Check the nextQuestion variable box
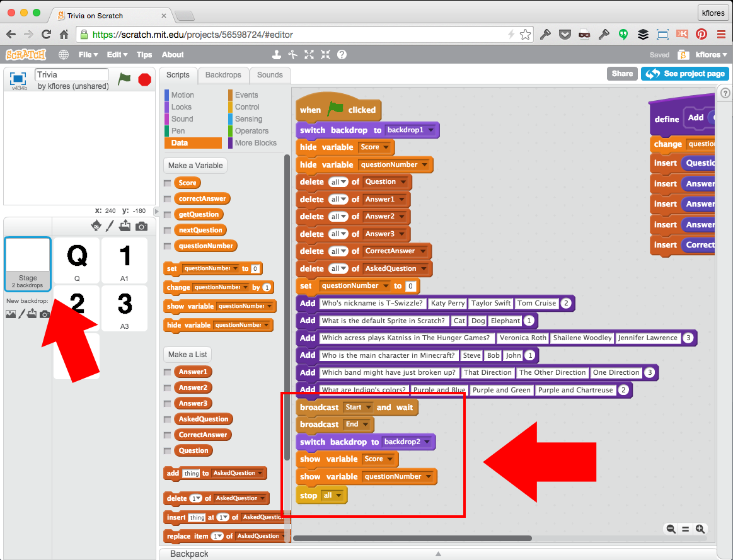The image size is (733, 560). (168, 231)
